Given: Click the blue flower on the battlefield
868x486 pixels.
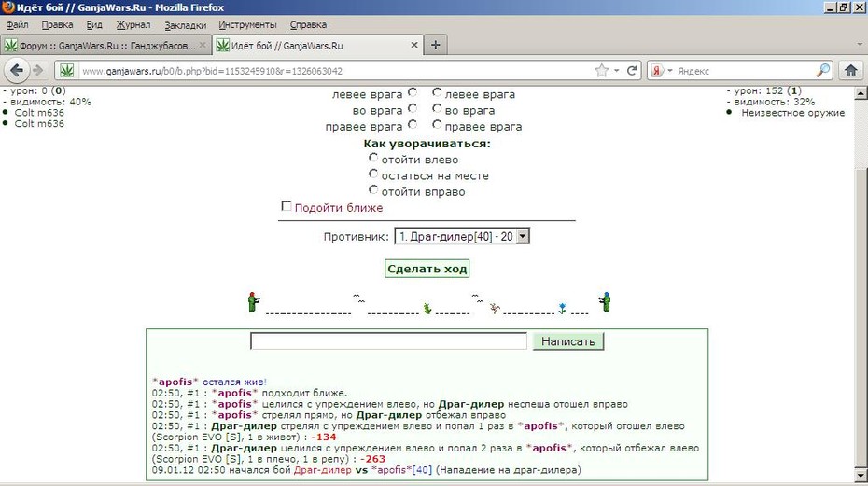Looking at the screenshot, I should (x=562, y=309).
